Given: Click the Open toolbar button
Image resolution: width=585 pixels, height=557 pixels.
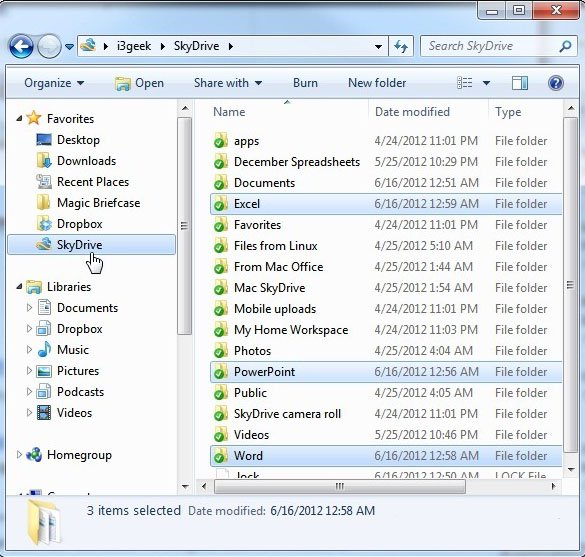Looking at the screenshot, I should [x=139, y=83].
